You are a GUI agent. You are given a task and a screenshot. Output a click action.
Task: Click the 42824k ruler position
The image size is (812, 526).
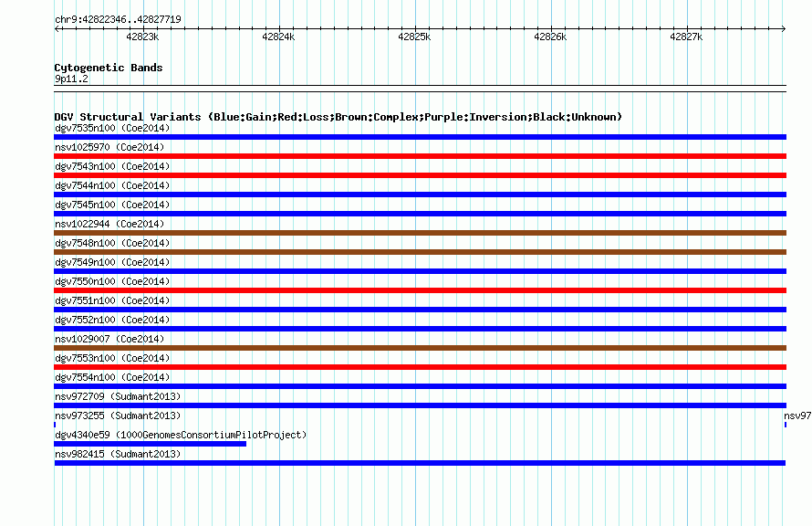[278, 37]
